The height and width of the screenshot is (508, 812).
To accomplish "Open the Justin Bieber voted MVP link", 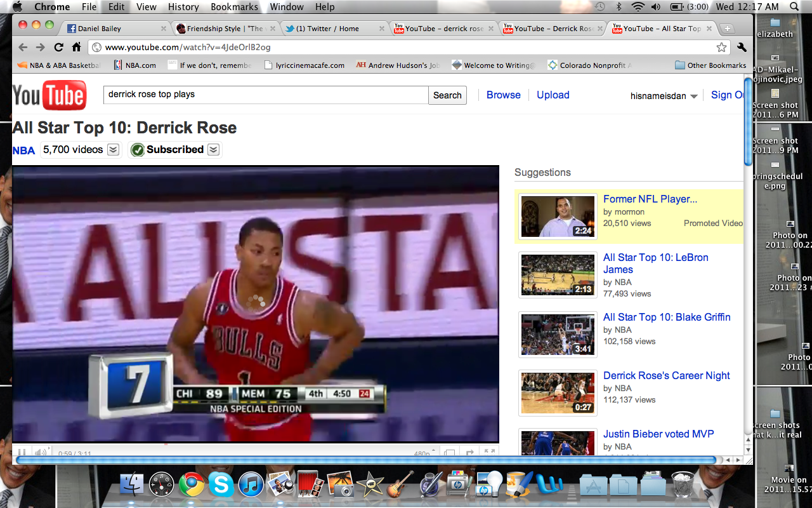I will click(x=658, y=434).
